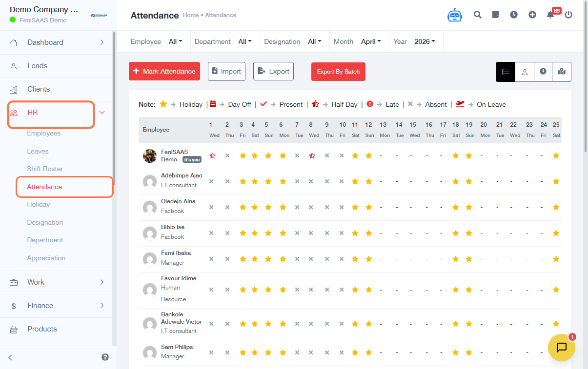Switch to attendance by hour view

543,72
